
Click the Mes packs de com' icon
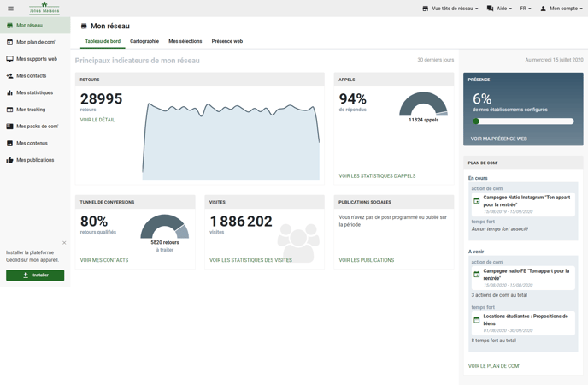pyautogui.click(x=9, y=127)
